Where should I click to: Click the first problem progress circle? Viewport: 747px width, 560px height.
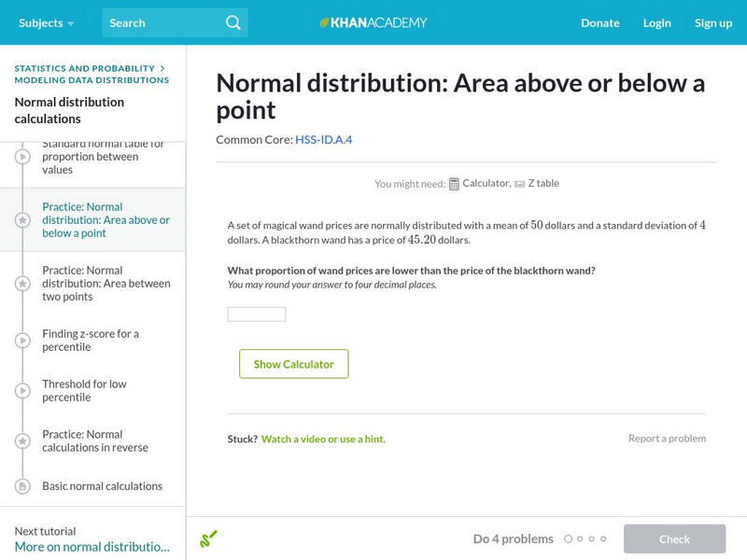click(x=568, y=539)
